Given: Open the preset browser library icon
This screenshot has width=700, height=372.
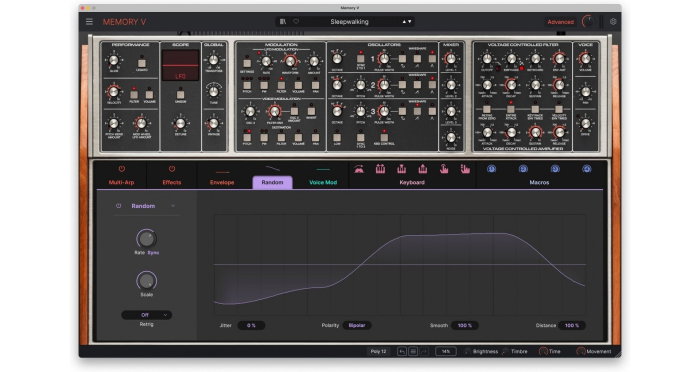Looking at the screenshot, I should [x=283, y=21].
